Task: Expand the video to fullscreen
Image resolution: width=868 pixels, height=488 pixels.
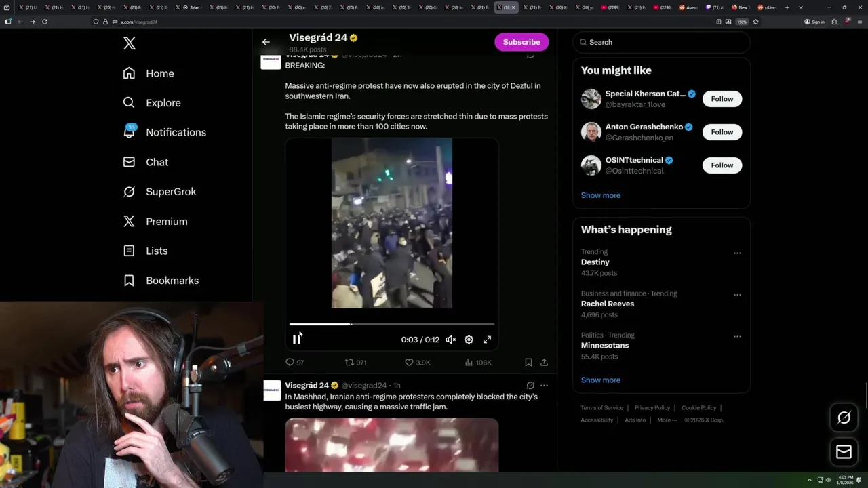Action: pyautogui.click(x=487, y=340)
